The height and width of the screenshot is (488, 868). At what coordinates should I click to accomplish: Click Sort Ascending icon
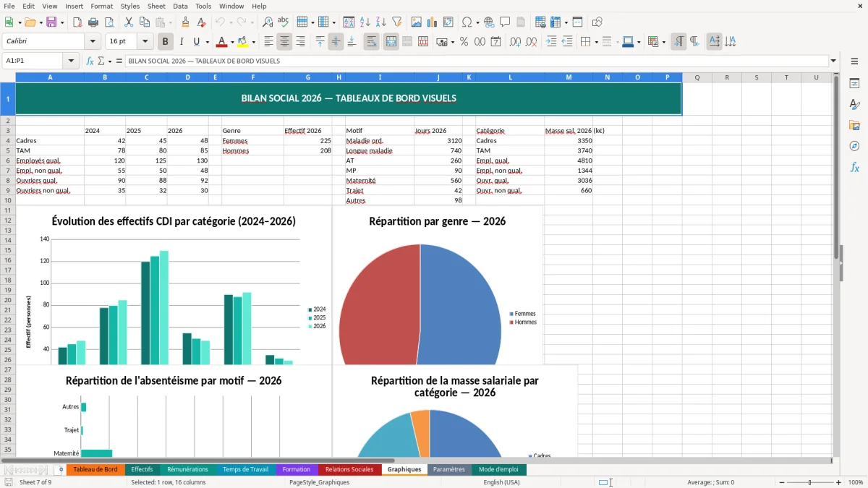[365, 22]
